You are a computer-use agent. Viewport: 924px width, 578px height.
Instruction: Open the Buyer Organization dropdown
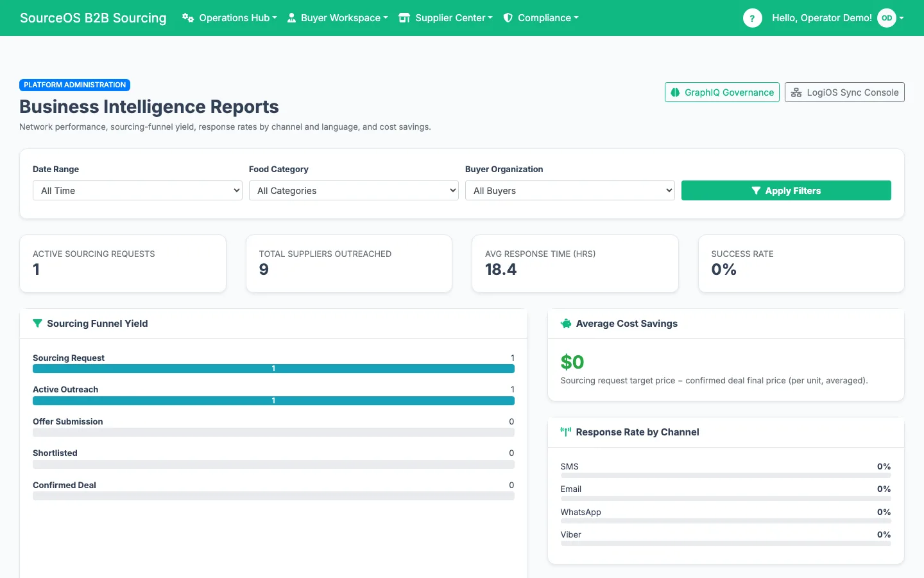click(x=570, y=191)
